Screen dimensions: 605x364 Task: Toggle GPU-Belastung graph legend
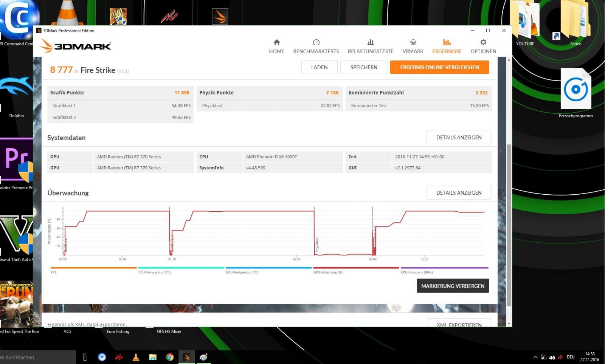[x=356, y=270]
